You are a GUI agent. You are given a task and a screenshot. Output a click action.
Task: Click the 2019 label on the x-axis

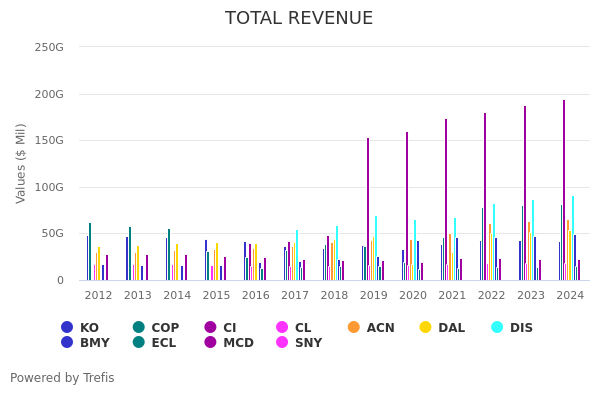373,296
